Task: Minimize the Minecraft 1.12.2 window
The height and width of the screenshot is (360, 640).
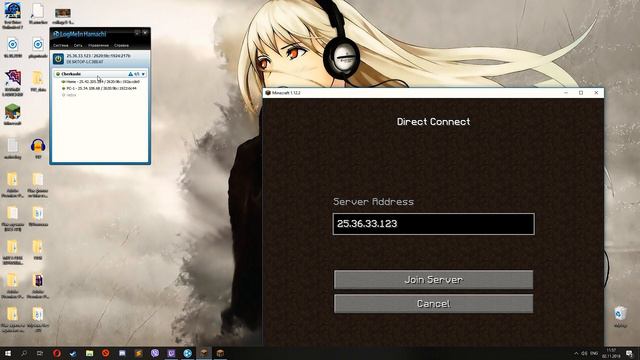Action: point(566,93)
